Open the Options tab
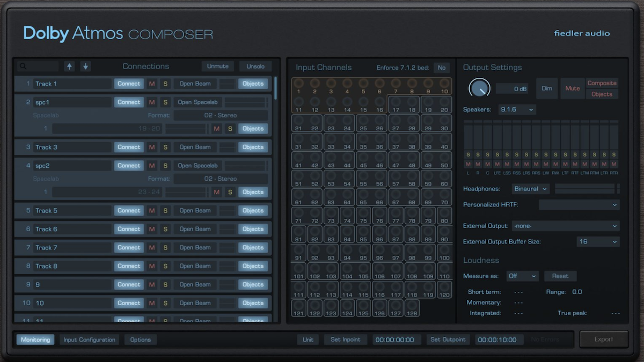Screen dimensions: 644x362 click(x=141, y=339)
